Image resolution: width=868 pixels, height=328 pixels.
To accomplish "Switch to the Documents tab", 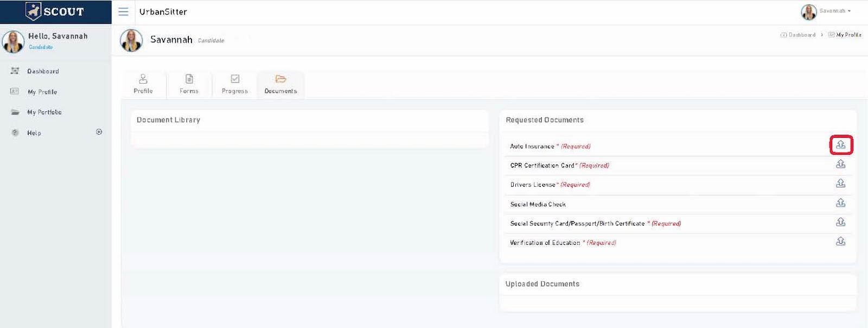I will click(280, 84).
